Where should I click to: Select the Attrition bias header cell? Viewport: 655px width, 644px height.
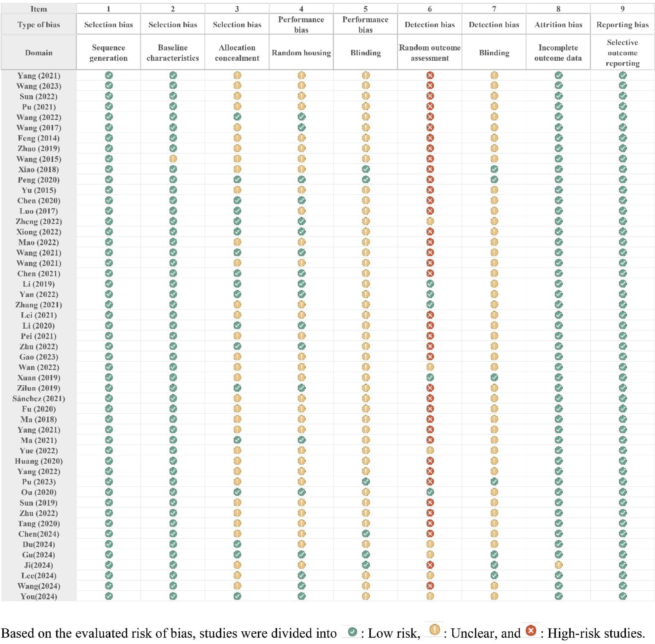coord(558,24)
